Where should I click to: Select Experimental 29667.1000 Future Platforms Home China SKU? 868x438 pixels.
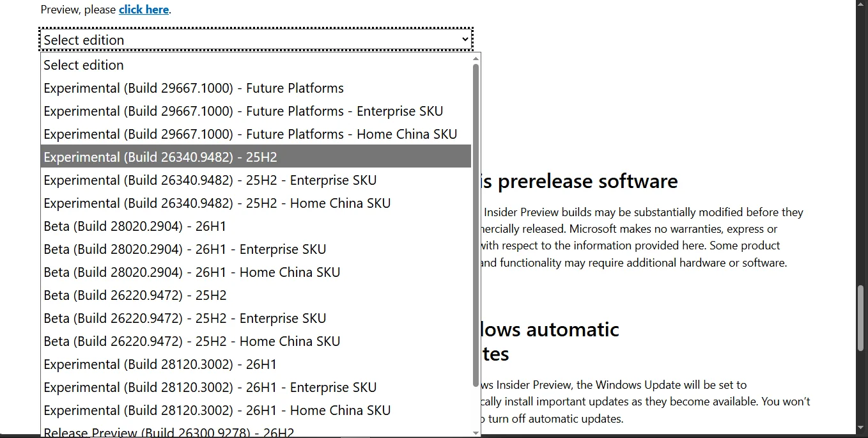tap(256, 134)
